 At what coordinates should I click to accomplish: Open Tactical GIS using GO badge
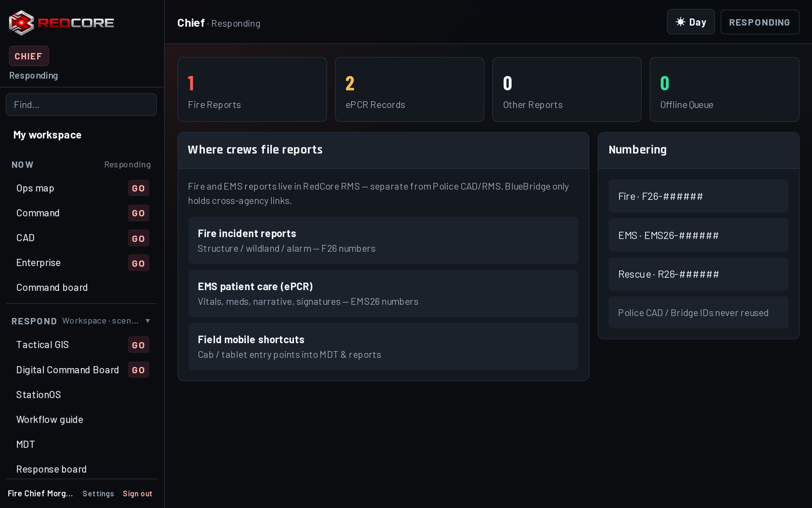pos(138,345)
